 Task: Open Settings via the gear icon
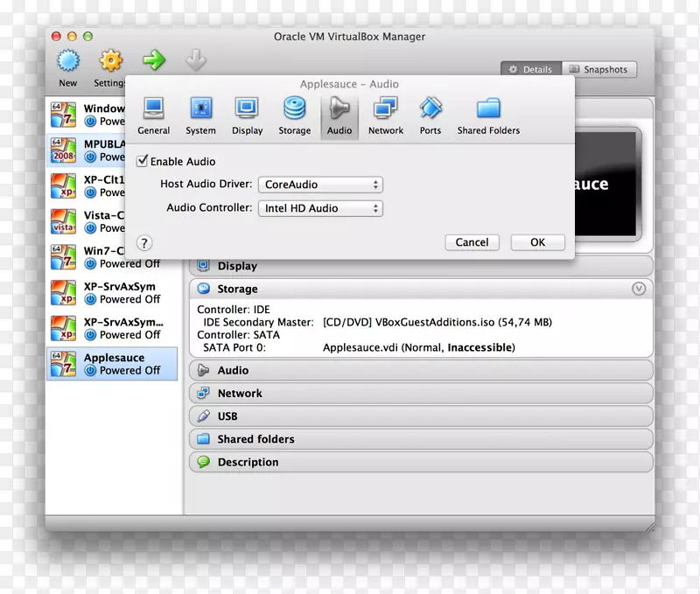click(x=111, y=60)
